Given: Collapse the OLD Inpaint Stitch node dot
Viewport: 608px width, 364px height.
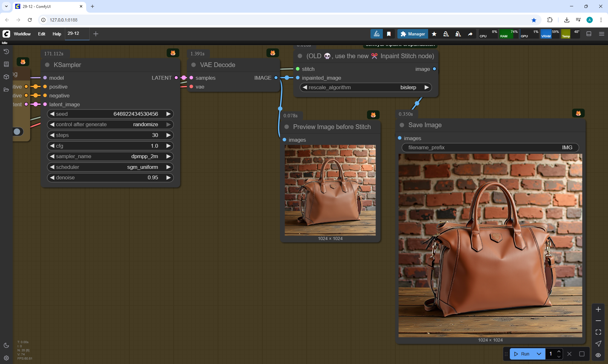Looking at the screenshot, I should (x=300, y=56).
